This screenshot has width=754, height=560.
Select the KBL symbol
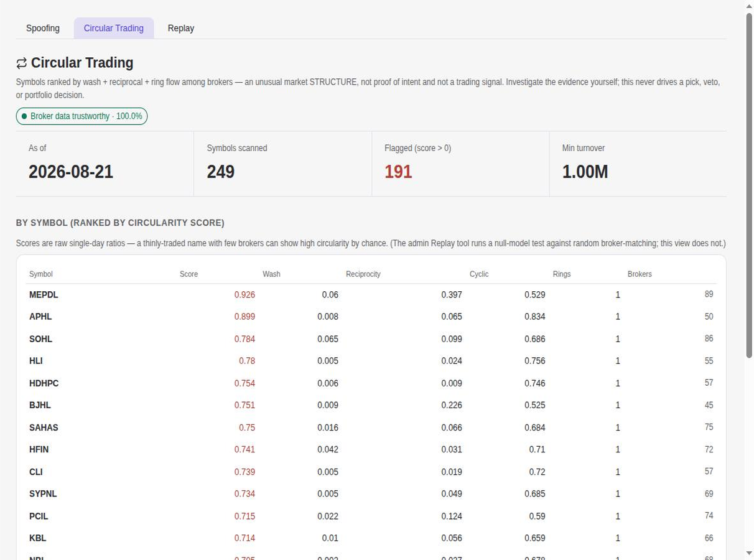[38, 538]
